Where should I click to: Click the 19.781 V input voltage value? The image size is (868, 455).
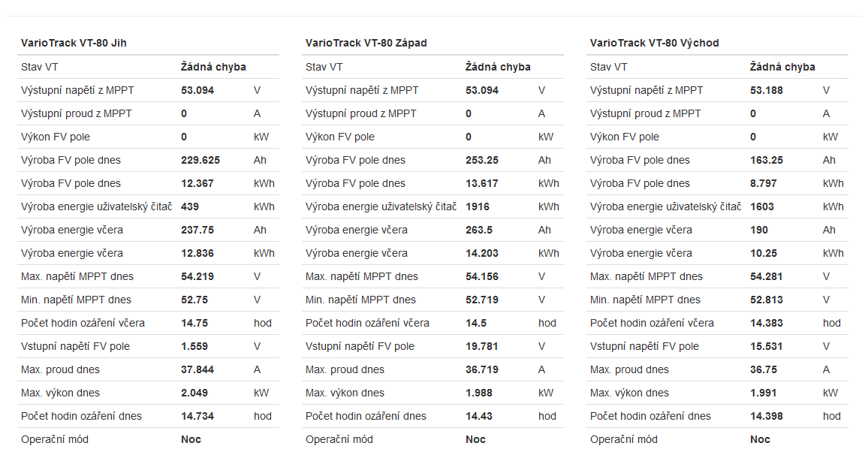tap(482, 346)
